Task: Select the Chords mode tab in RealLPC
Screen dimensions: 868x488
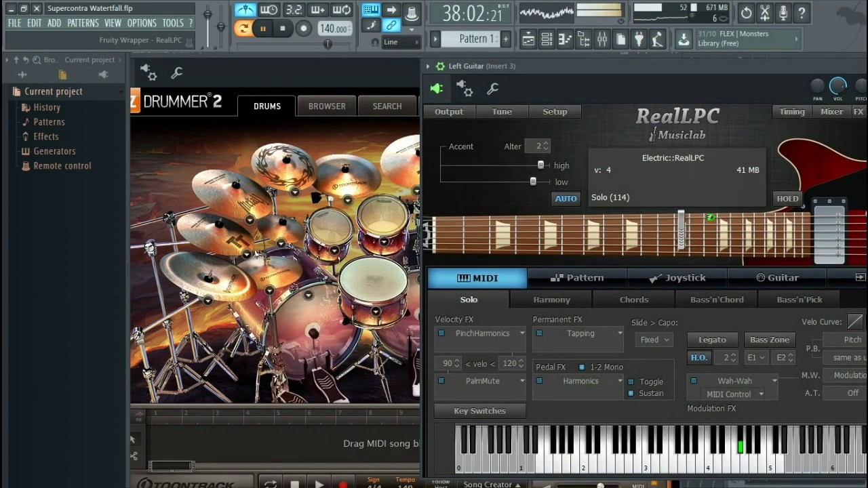Action: tap(634, 300)
